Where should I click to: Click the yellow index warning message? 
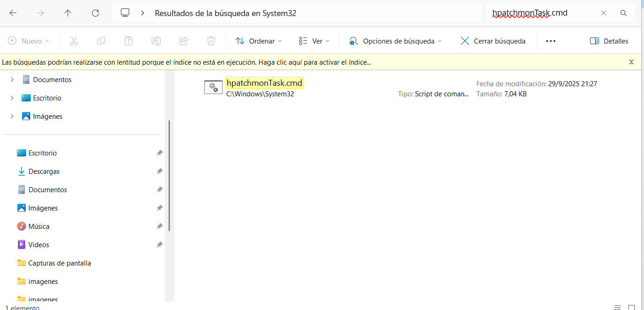[x=186, y=62]
